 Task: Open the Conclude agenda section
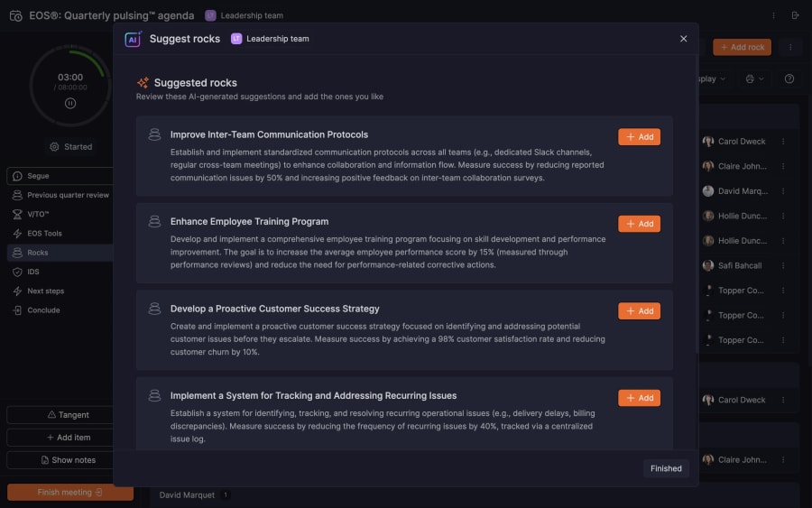[x=60, y=310]
